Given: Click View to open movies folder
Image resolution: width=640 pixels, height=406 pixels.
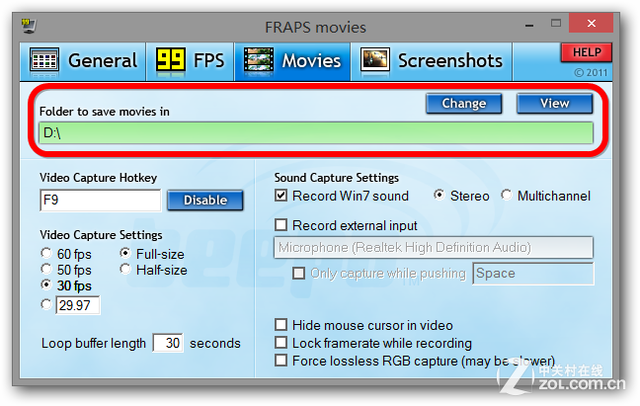Looking at the screenshot, I should [x=554, y=104].
